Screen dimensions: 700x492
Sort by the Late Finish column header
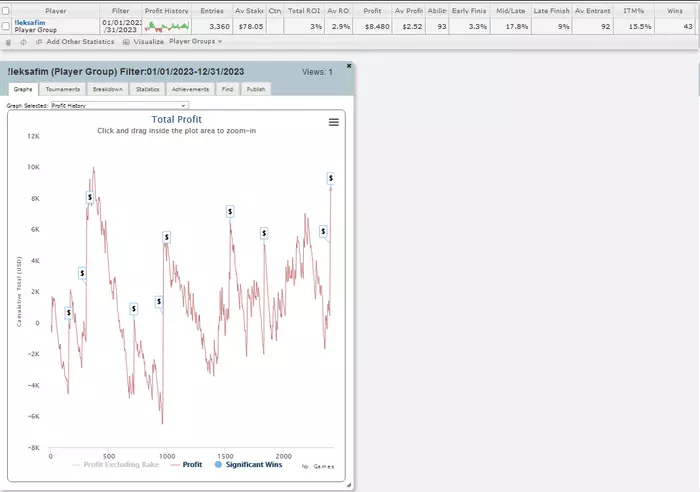click(551, 11)
